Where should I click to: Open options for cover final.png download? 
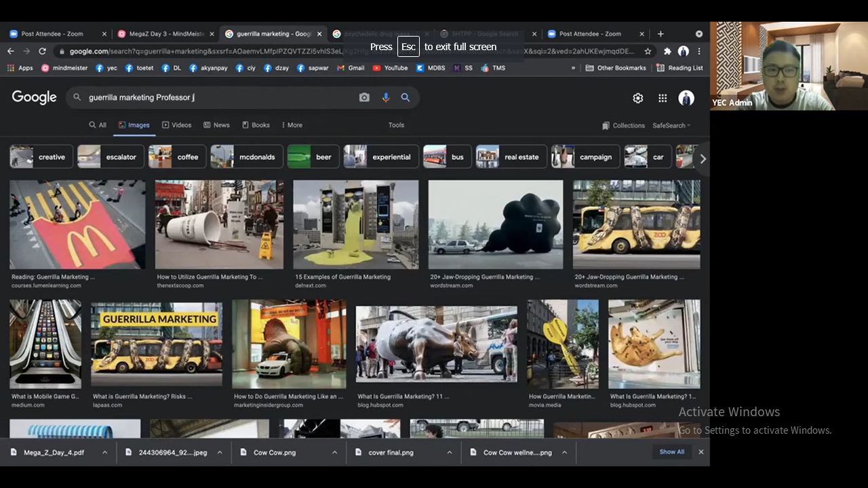tap(449, 452)
